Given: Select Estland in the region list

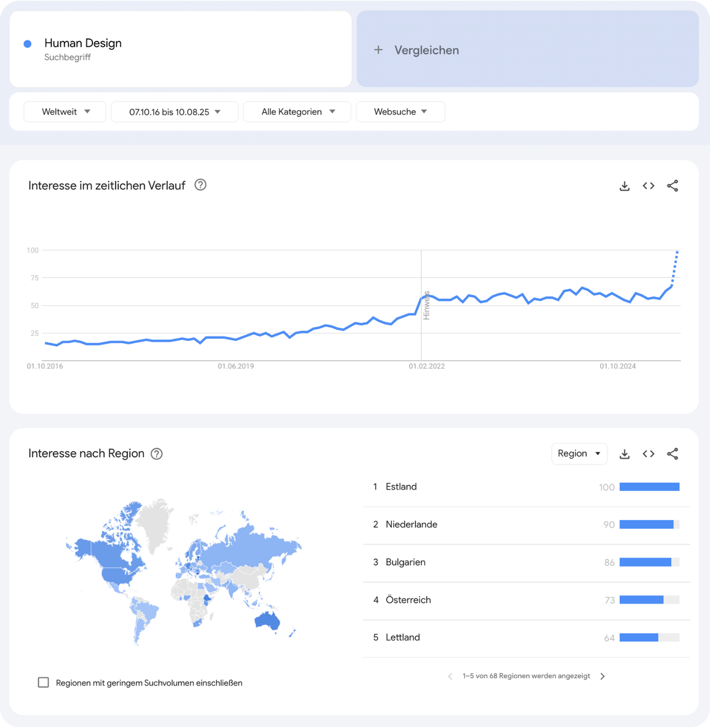Looking at the screenshot, I should coord(401,487).
